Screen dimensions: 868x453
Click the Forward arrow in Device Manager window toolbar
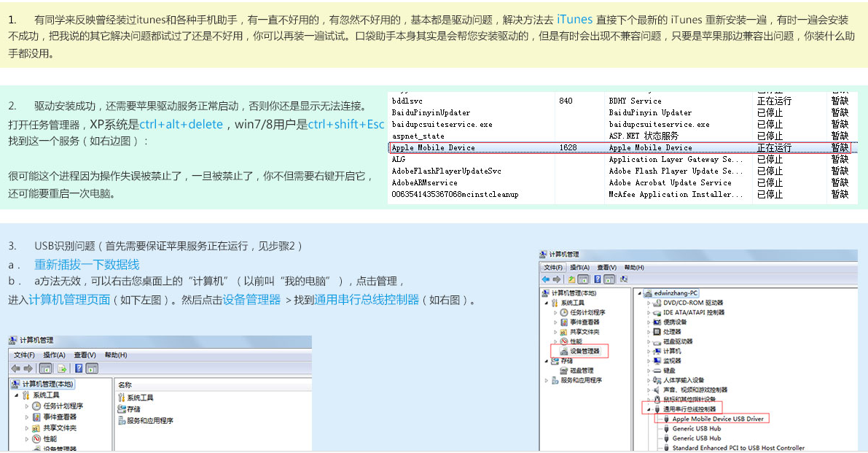[557, 279]
